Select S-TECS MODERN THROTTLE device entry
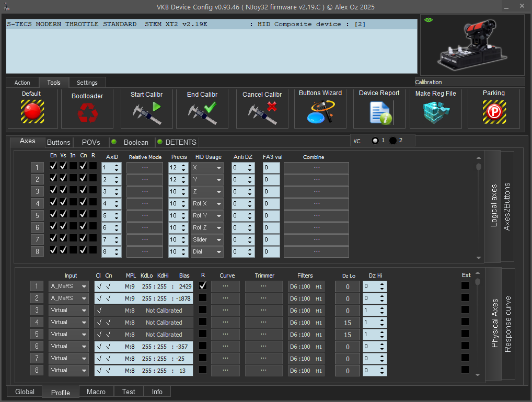 click(x=212, y=24)
